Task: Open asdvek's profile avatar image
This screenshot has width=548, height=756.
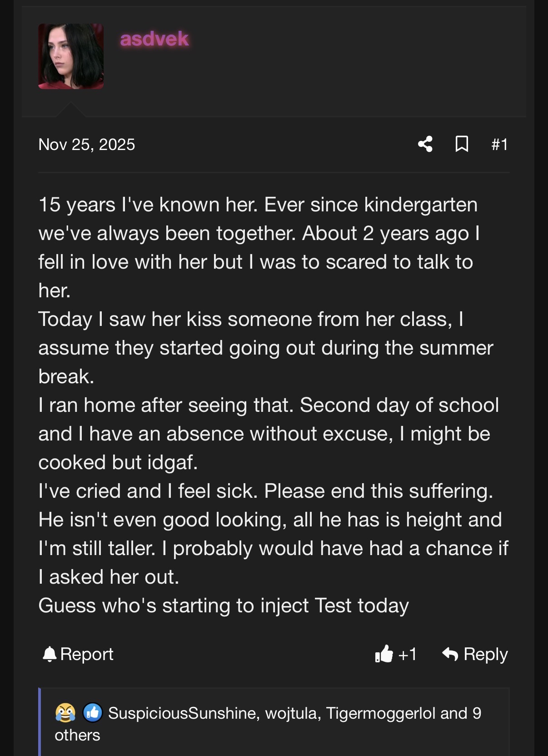Action: [x=71, y=56]
